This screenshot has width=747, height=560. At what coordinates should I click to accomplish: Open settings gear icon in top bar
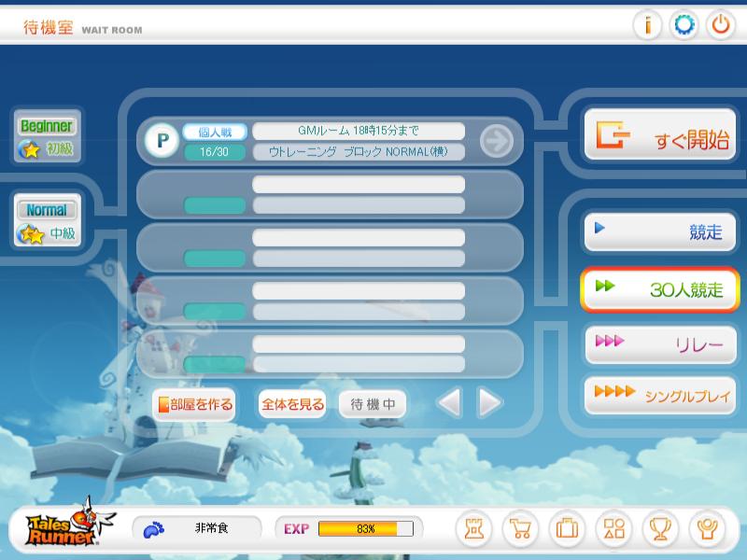(684, 25)
